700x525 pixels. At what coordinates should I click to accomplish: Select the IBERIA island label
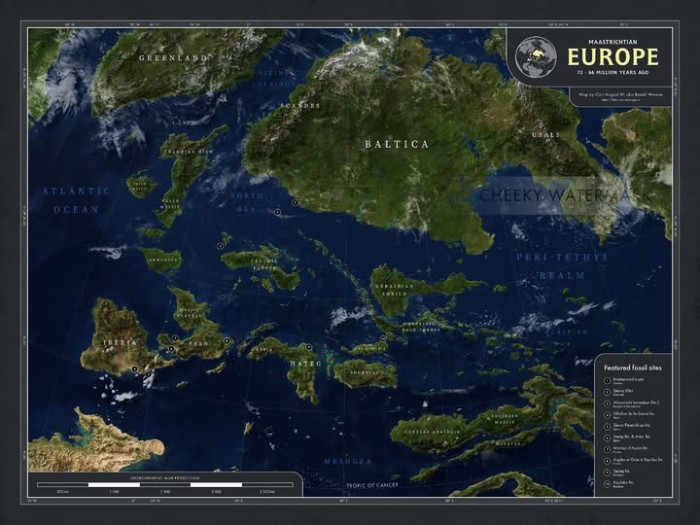click(122, 342)
